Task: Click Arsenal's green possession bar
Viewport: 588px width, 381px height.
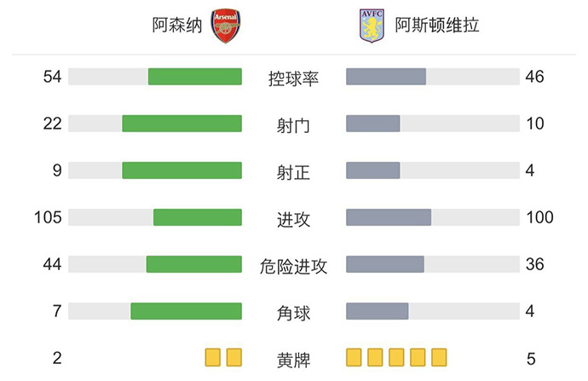Action: (194, 77)
